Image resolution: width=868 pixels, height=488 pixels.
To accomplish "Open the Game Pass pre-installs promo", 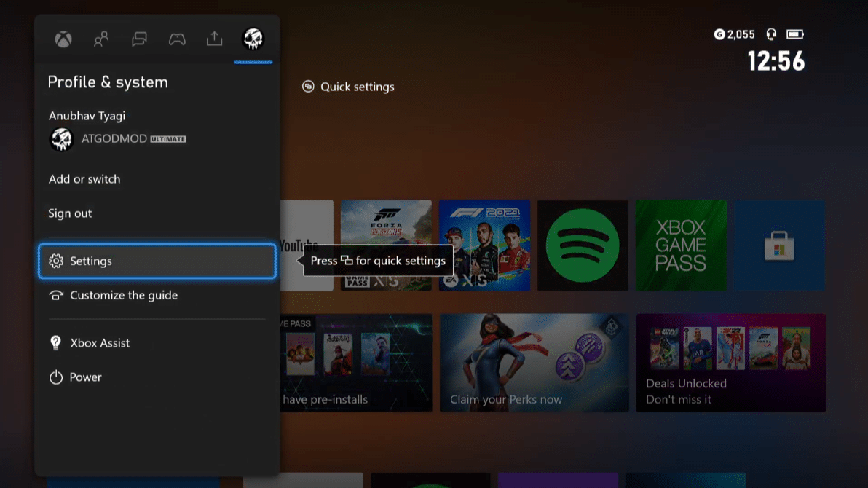I will [x=356, y=363].
